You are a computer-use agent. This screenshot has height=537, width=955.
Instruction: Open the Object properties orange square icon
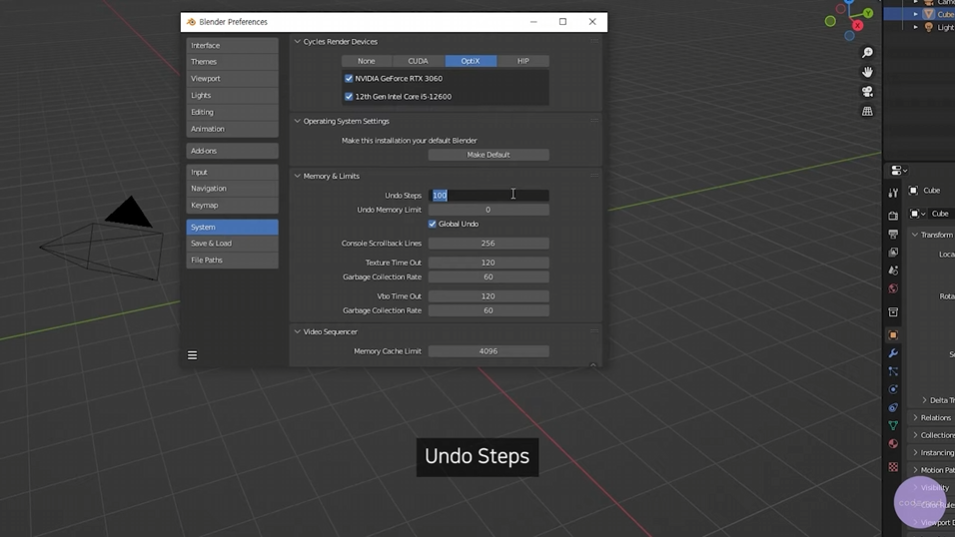[893, 335]
